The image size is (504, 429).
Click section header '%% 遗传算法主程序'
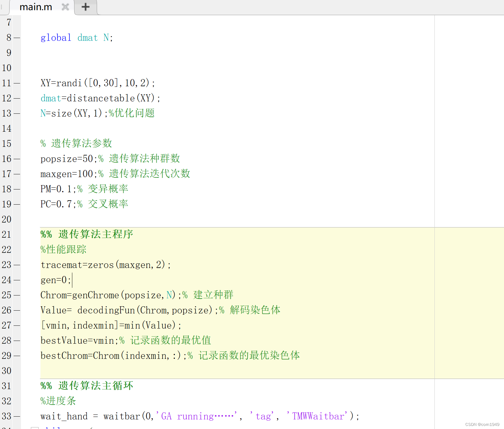pyautogui.click(x=87, y=234)
